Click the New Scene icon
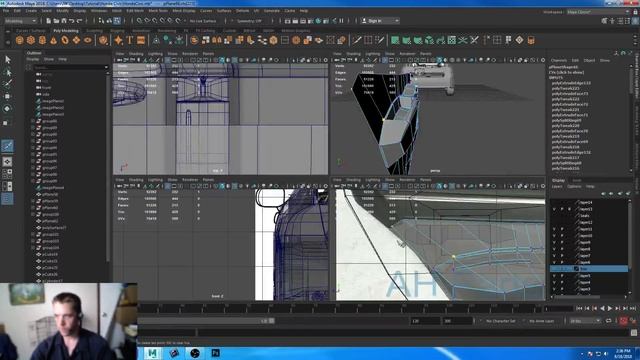The width and height of the screenshot is (640, 360). pyautogui.click(x=49, y=20)
